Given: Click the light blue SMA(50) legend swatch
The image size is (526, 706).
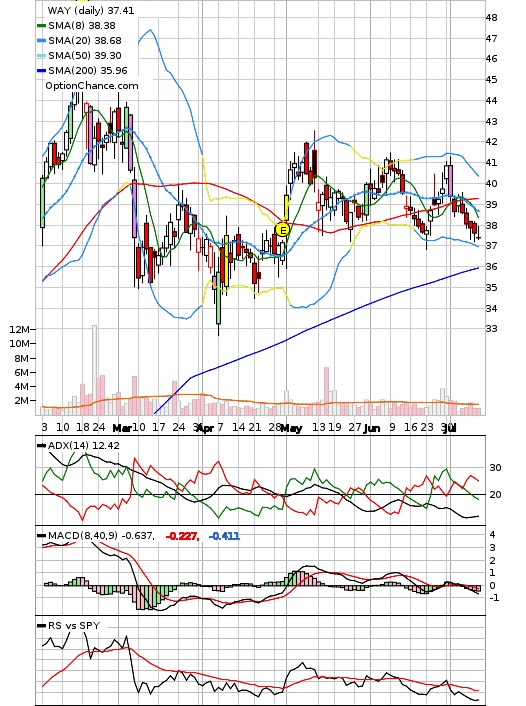Looking at the screenshot, I should (41, 55).
